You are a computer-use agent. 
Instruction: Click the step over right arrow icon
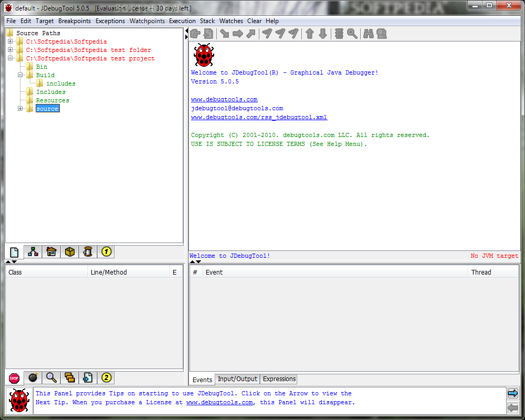pyautogui.click(x=237, y=34)
